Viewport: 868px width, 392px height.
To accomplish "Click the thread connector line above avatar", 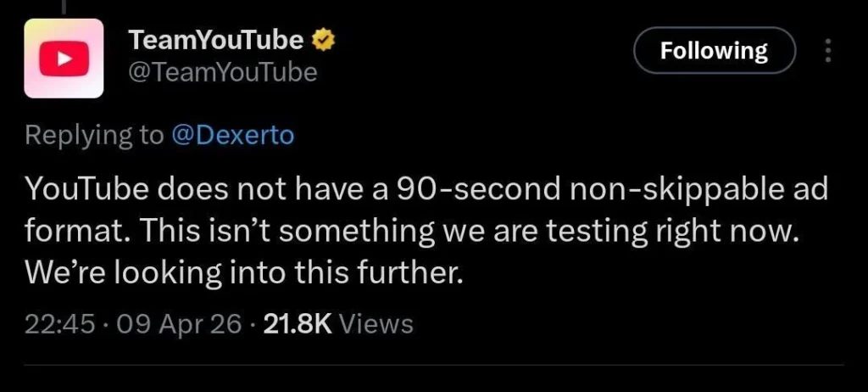I will tap(63, 6).
